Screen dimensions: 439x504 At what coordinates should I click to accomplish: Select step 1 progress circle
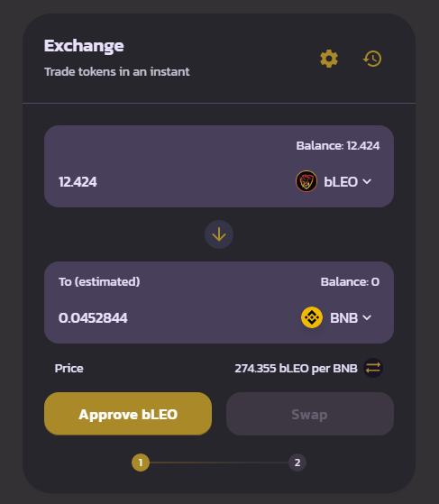[x=141, y=463]
